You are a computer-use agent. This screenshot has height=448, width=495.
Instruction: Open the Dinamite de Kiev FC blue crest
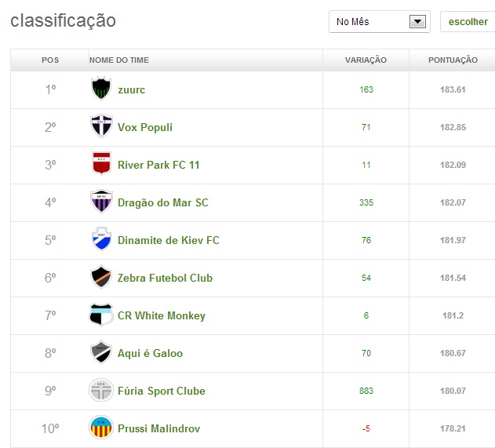(x=101, y=239)
